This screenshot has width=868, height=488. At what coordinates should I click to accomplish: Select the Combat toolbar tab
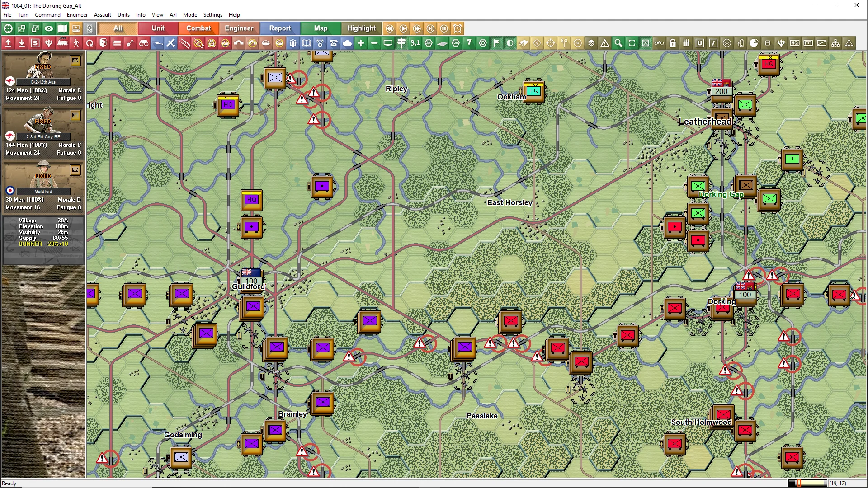pos(198,28)
